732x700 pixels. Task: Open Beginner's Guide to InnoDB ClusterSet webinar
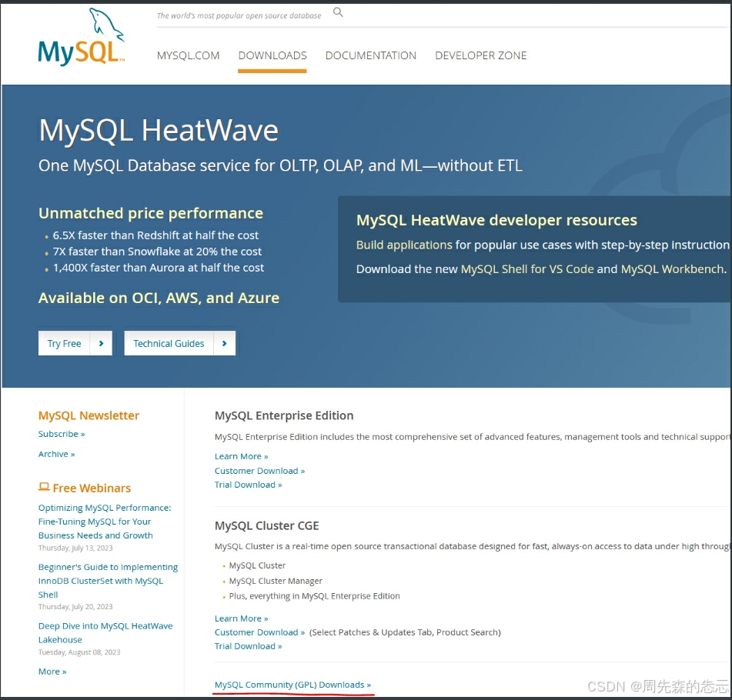pos(108,581)
